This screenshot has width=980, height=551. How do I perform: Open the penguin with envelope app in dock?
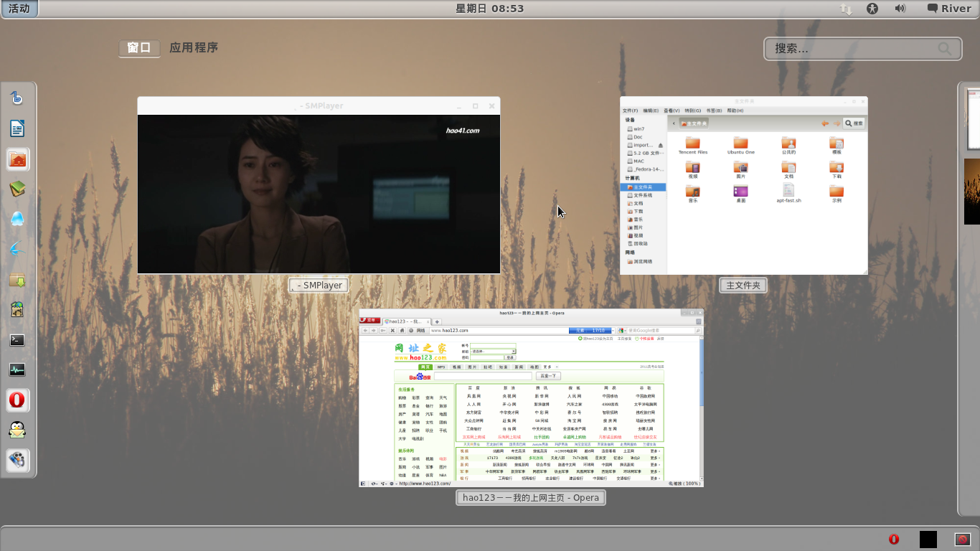tap(17, 430)
